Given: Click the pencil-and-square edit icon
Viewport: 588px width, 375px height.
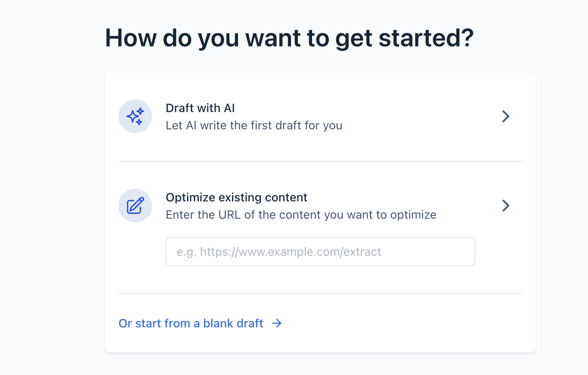Looking at the screenshot, I should pyautogui.click(x=135, y=206).
